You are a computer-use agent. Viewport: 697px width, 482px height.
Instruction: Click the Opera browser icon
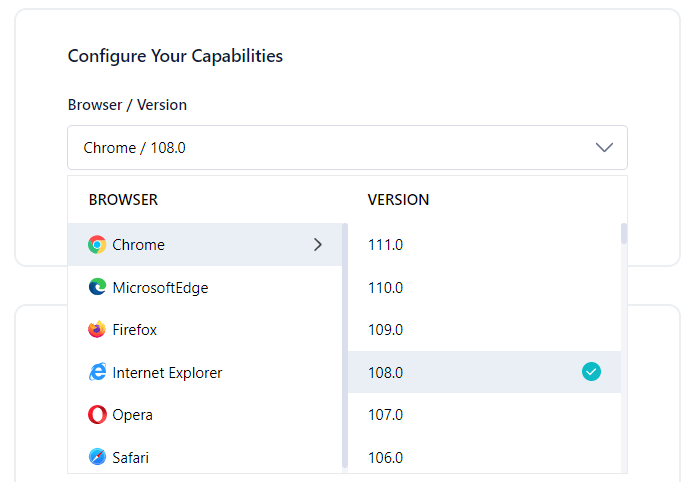click(x=97, y=414)
